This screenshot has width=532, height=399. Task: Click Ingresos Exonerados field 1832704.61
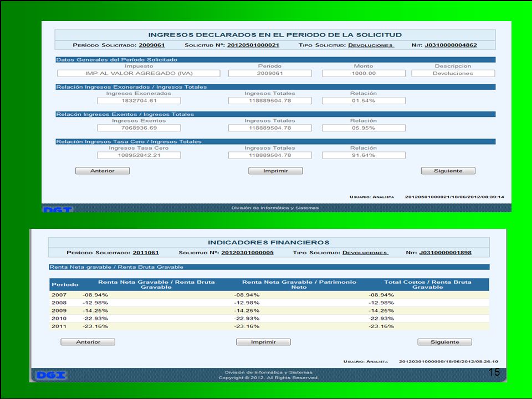point(139,100)
